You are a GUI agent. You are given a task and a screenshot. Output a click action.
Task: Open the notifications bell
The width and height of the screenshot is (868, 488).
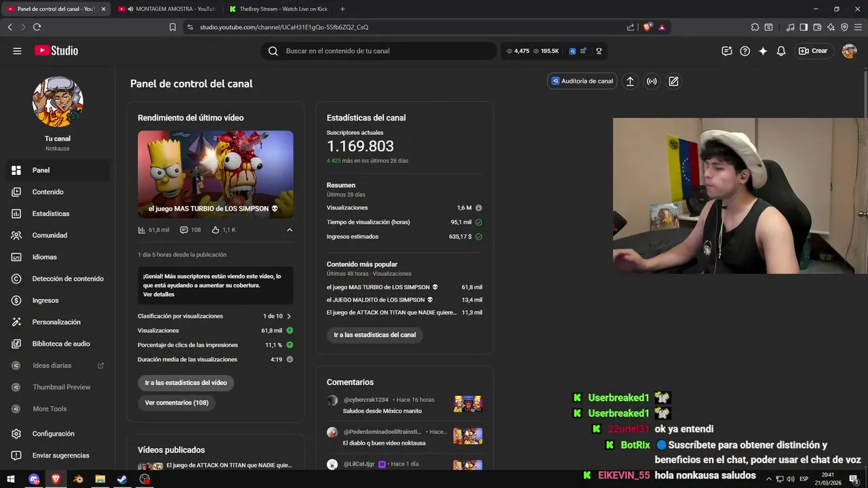coord(781,51)
